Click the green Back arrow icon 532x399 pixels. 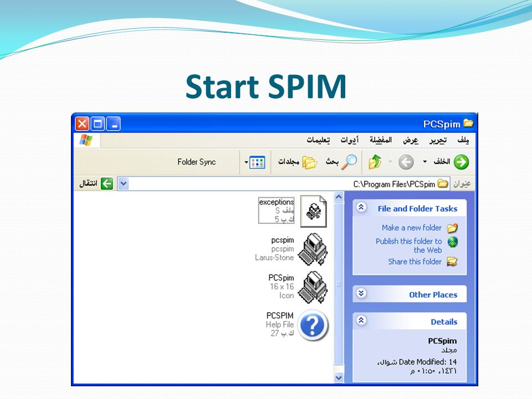coord(461,162)
